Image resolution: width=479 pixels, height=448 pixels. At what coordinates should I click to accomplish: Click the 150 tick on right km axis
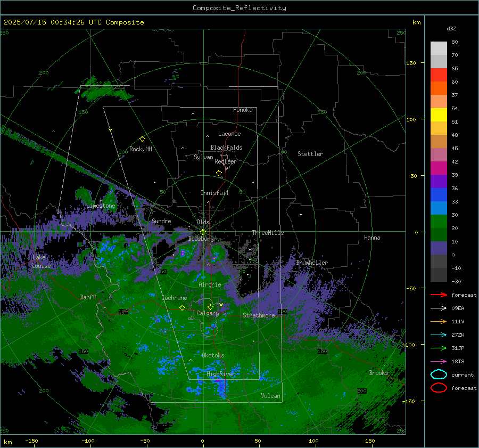coord(411,63)
